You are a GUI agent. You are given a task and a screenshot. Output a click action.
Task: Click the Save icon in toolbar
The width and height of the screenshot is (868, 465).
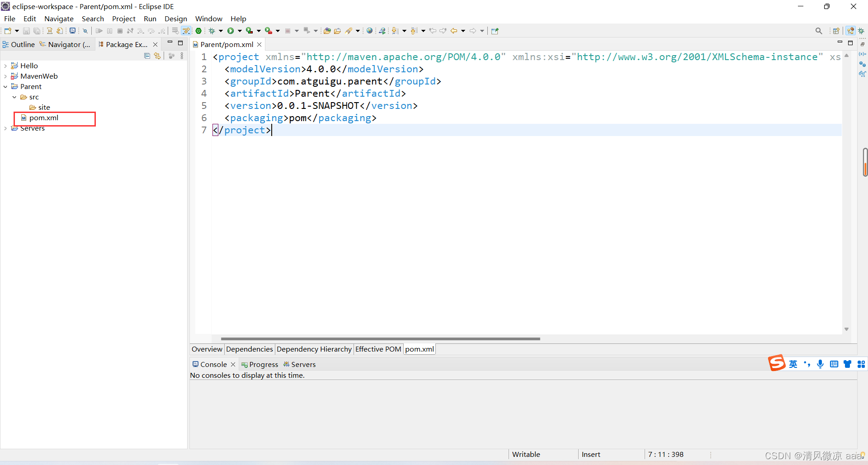26,31
